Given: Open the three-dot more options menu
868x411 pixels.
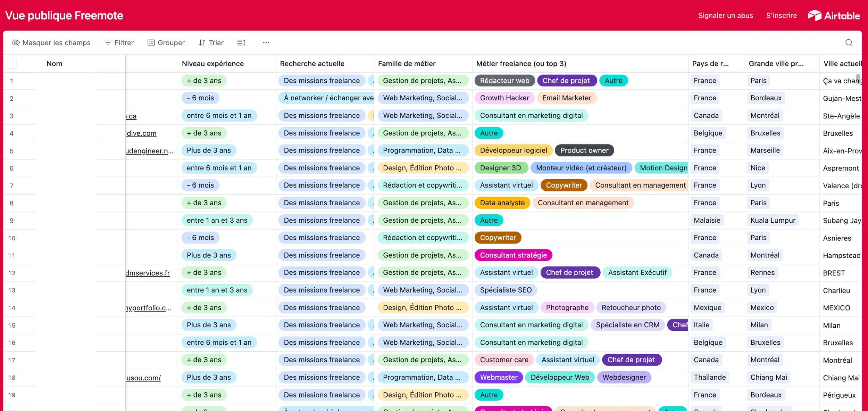Looking at the screenshot, I should tap(266, 43).
